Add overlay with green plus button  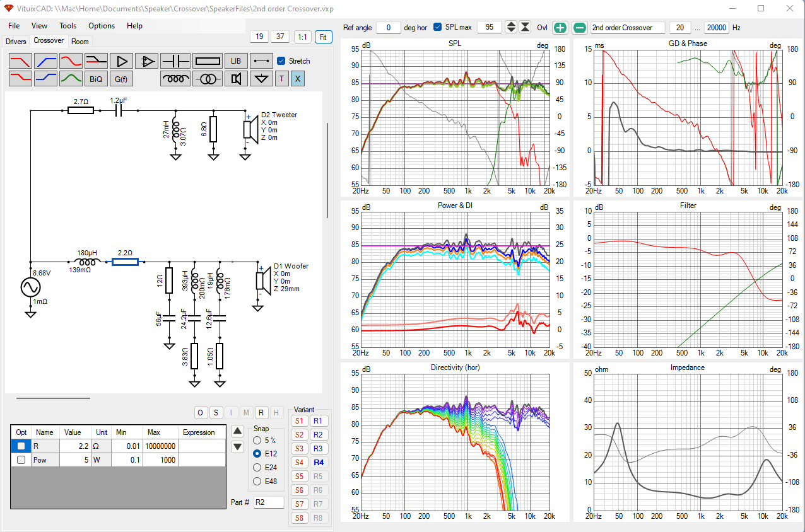(560, 28)
